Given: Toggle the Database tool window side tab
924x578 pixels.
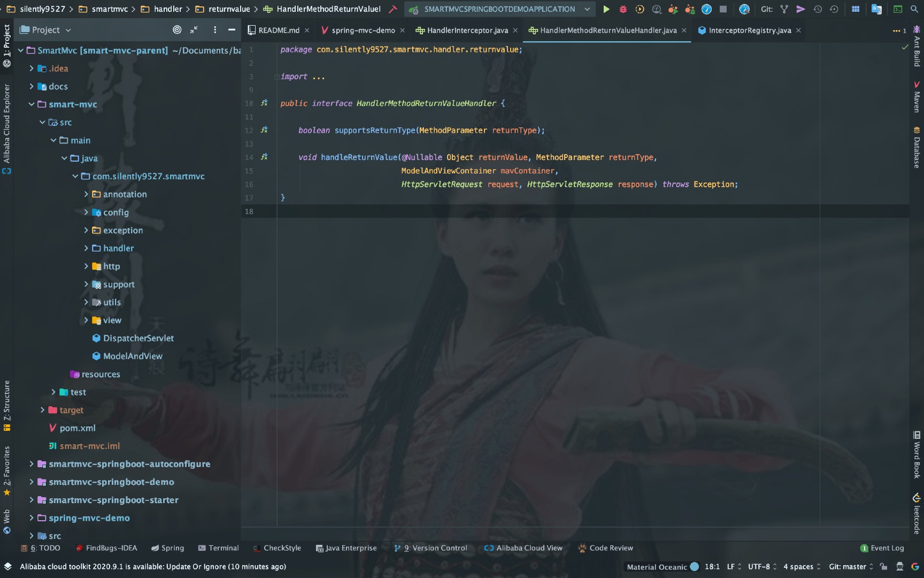Looking at the screenshot, I should 917,148.
